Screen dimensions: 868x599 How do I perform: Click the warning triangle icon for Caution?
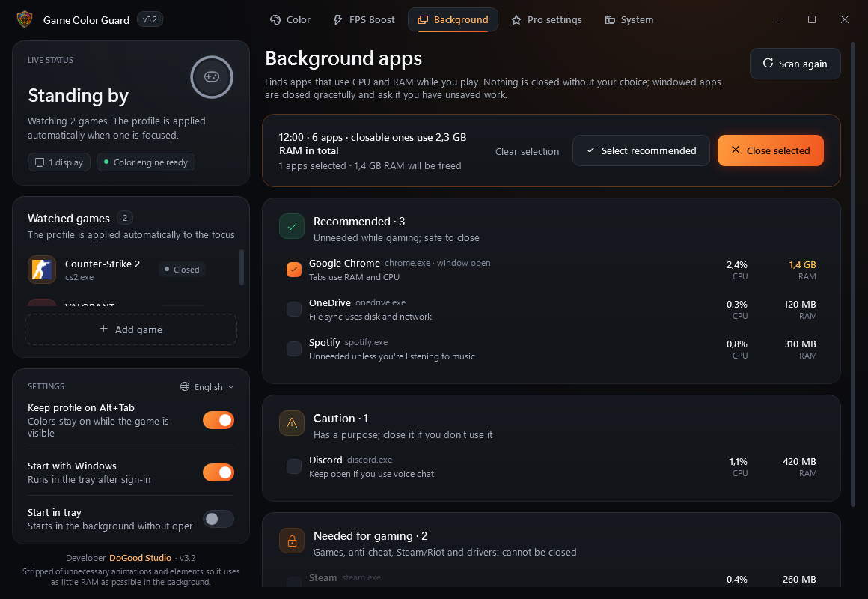pyautogui.click(x=292, y=423)
